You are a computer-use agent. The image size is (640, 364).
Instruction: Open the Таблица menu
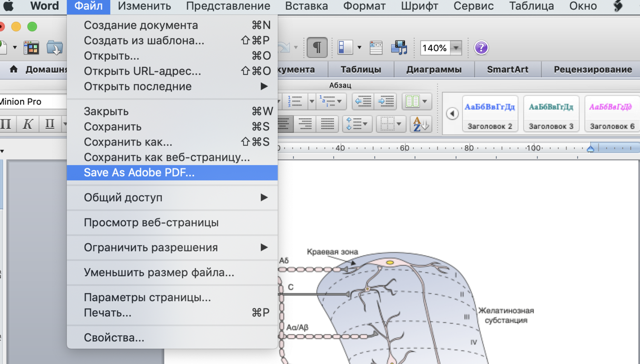pyautogui.click(x=531, y=6)
